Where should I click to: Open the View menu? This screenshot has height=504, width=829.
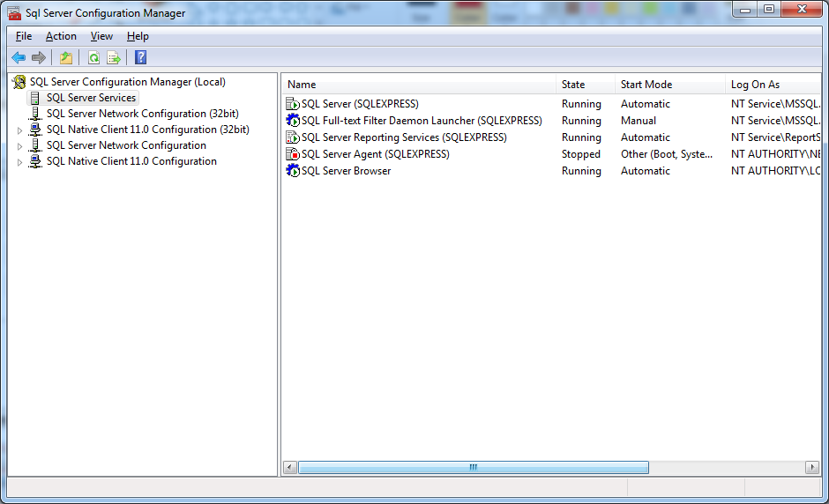[x=101, y=36]
